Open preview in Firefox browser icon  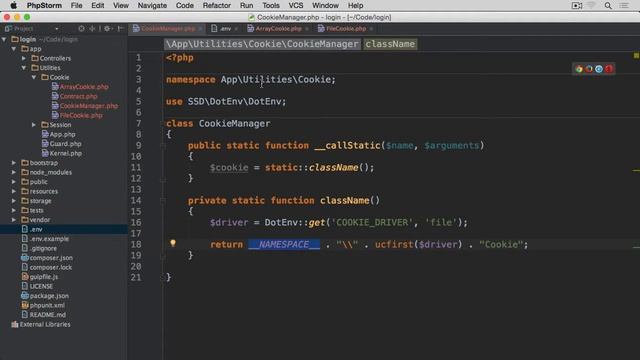pyautogui.click(x=589, y=69)
